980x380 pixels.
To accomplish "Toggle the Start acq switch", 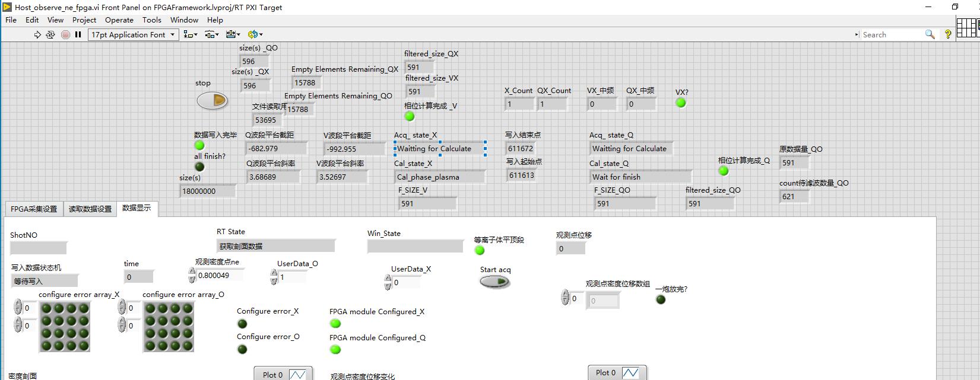I will click(x=495, y=282).
